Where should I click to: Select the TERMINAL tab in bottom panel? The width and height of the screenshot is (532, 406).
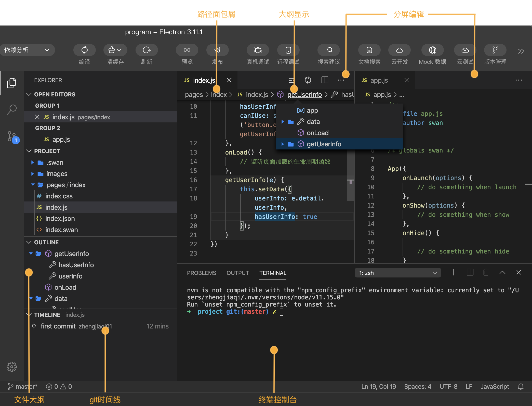pyautogui.click(x=273, y=273)
